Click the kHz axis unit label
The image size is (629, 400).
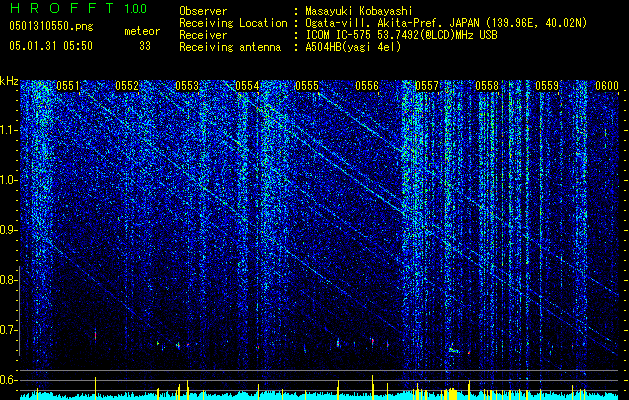click(x=9, y=81)
